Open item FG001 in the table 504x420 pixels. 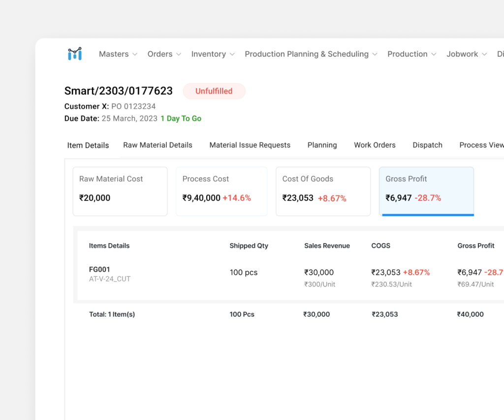point(99,269)
